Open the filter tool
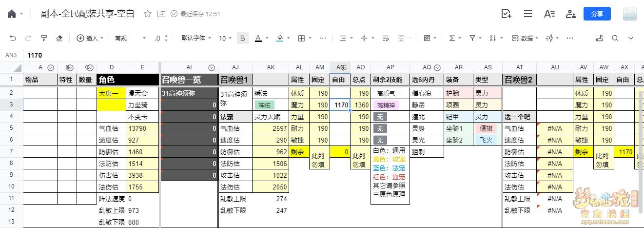644x228 pixels. [472, 38]
